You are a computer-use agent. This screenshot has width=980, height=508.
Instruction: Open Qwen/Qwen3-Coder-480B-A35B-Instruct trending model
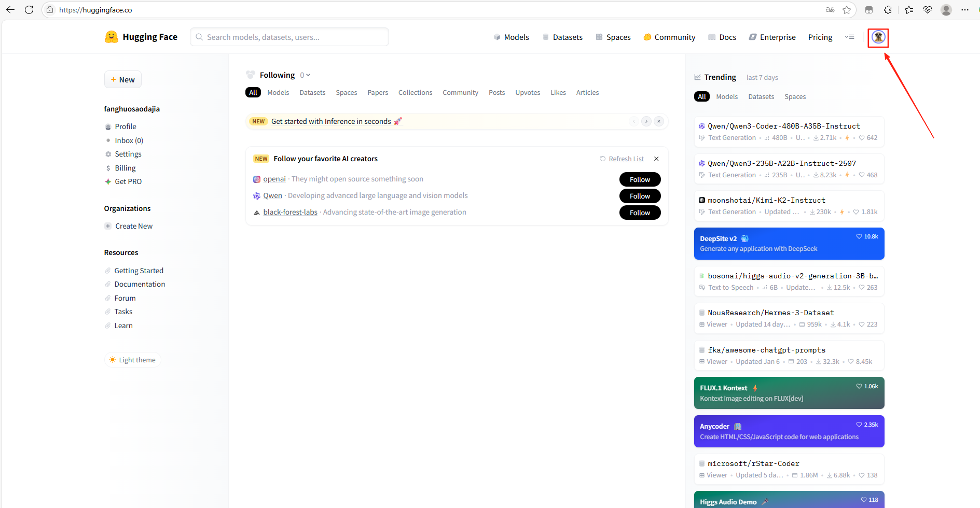[789, 132]
